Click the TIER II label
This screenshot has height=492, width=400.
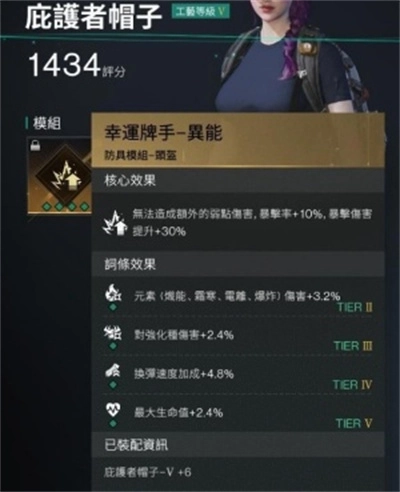pyautogui.click(x=354, y=307)
